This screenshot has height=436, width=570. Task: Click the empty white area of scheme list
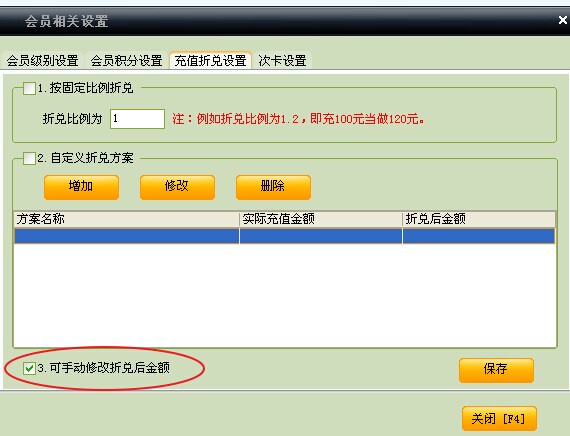pos(285,295)
